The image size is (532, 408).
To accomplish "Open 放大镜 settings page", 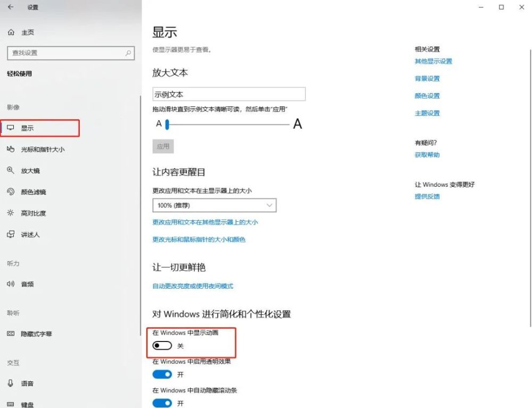I will pyautogui.click(x=30, y=171).
